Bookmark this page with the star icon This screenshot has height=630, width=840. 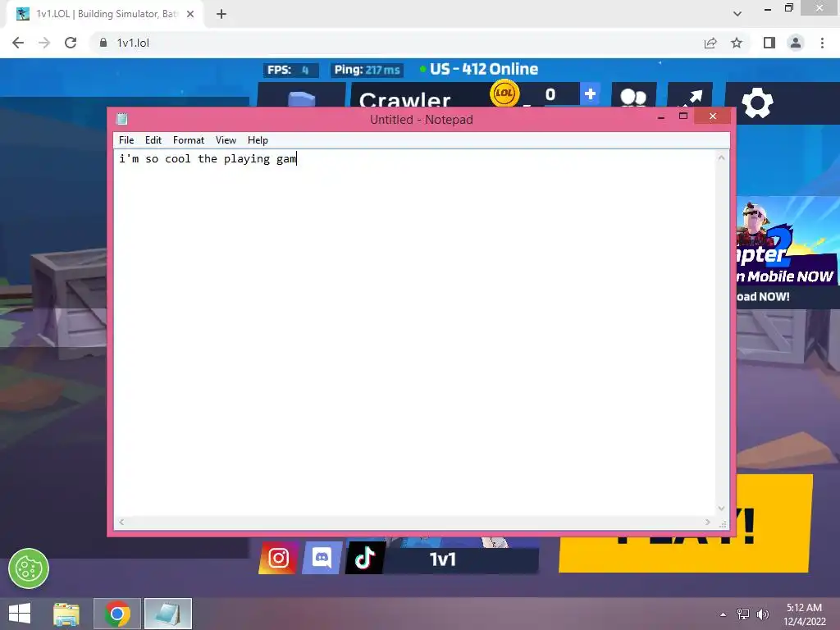[737, 43]
